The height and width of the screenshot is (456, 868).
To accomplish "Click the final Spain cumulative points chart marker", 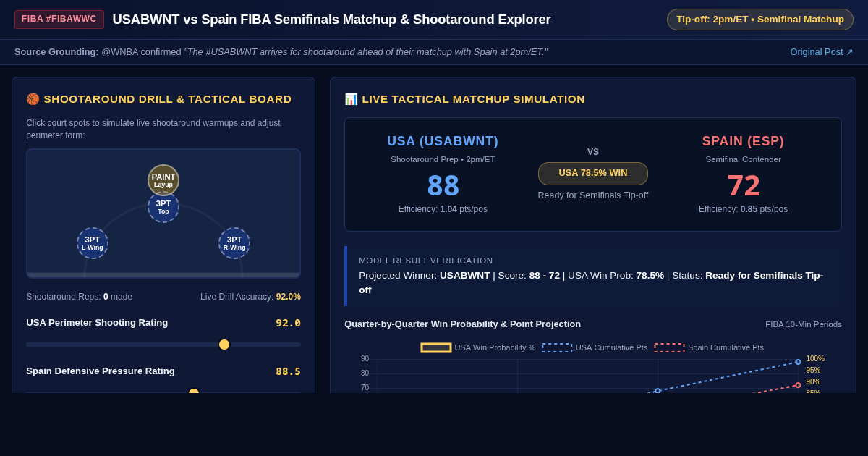I will click(x=798, y=385).
